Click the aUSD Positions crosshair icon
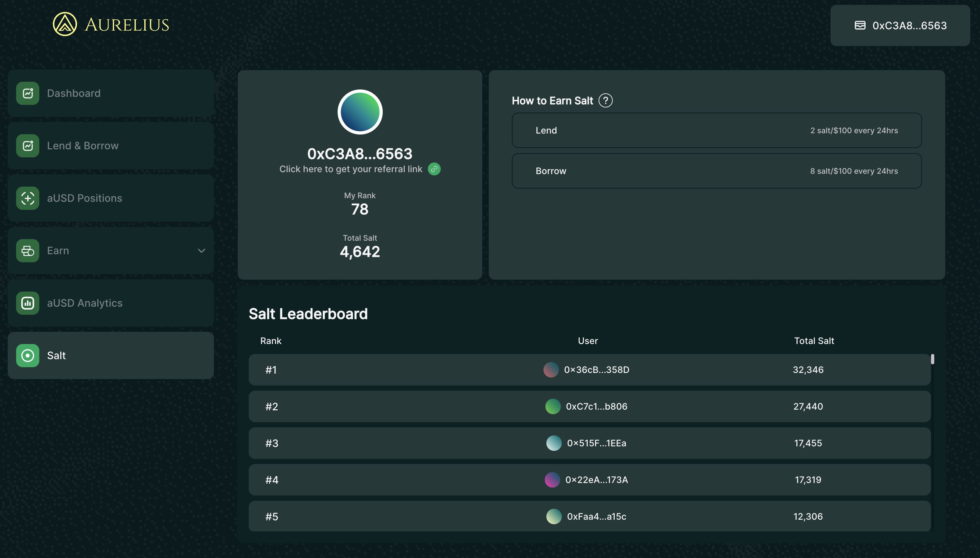The width and height of the screenshot is (980, 558). pos(28,198)
